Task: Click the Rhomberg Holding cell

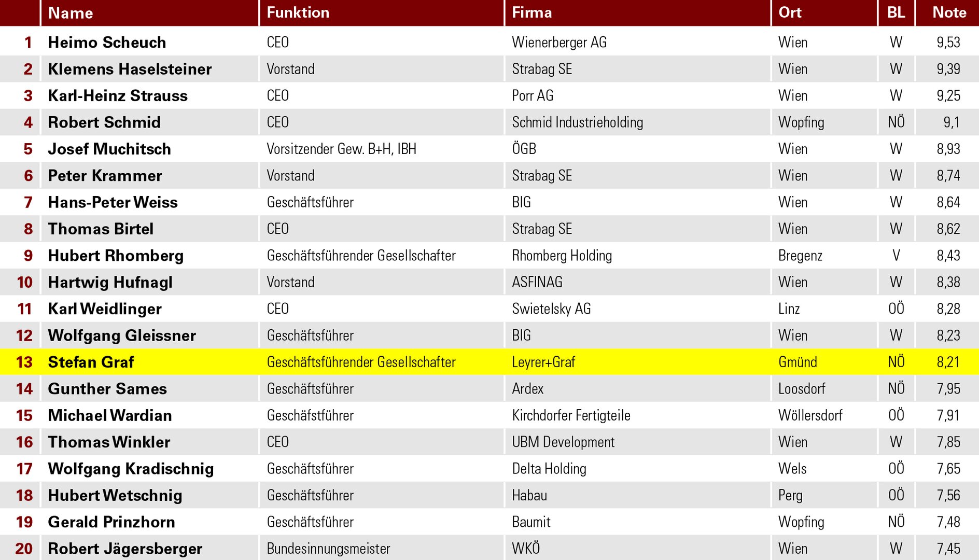Action: point(562,256)
